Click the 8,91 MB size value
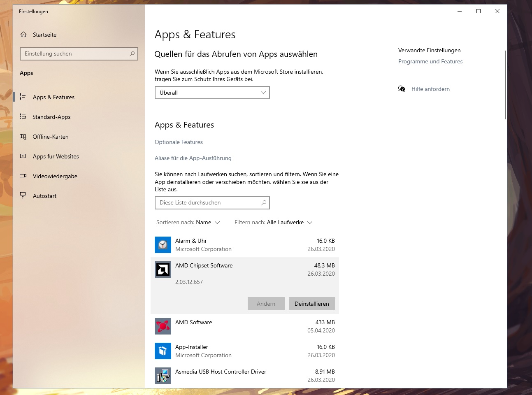The image size is (532, 395). pos(325,372)
